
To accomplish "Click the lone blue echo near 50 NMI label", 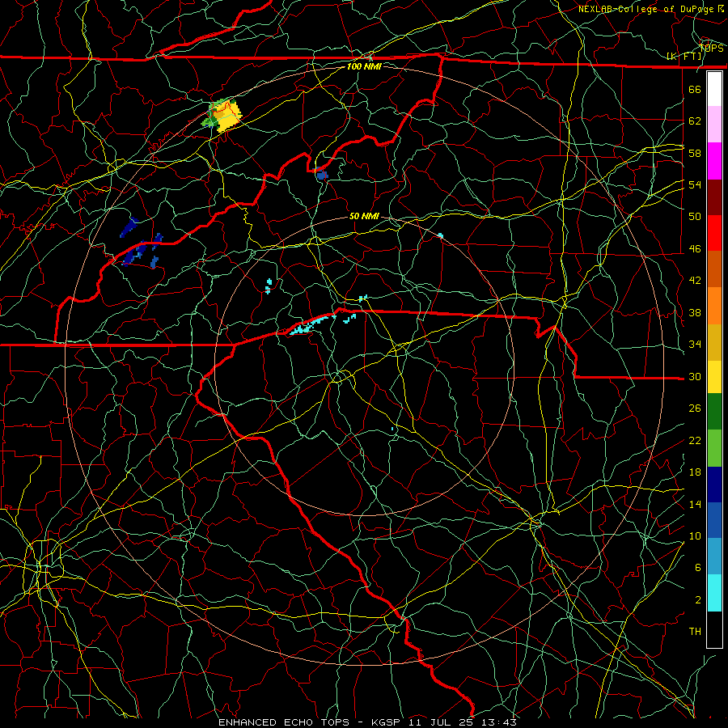I will point(322,175).
